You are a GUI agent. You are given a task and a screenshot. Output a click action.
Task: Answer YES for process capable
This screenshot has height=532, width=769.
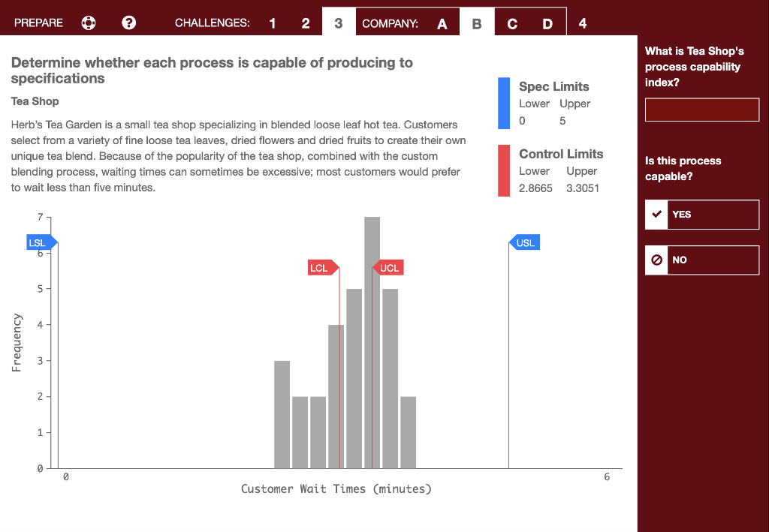pos(702,214)
